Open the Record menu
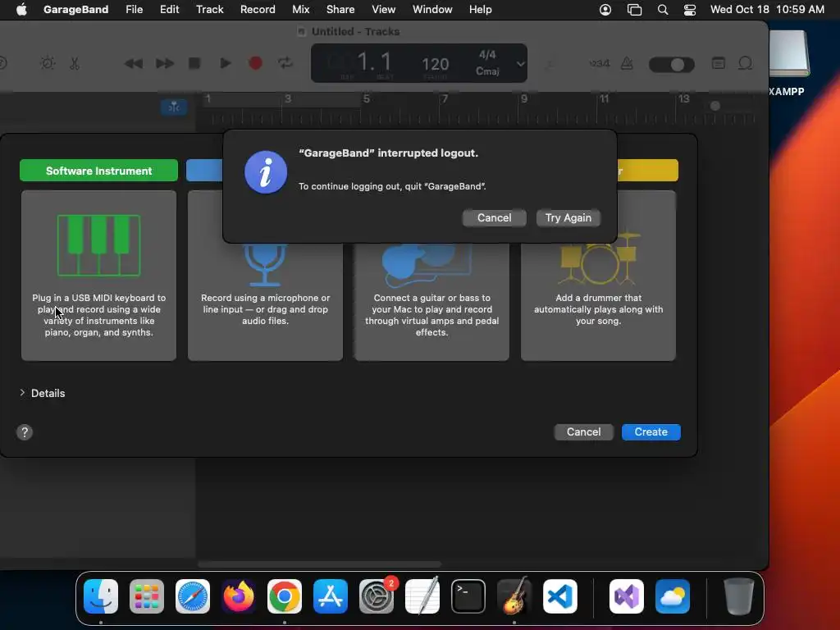 point(257,10)
